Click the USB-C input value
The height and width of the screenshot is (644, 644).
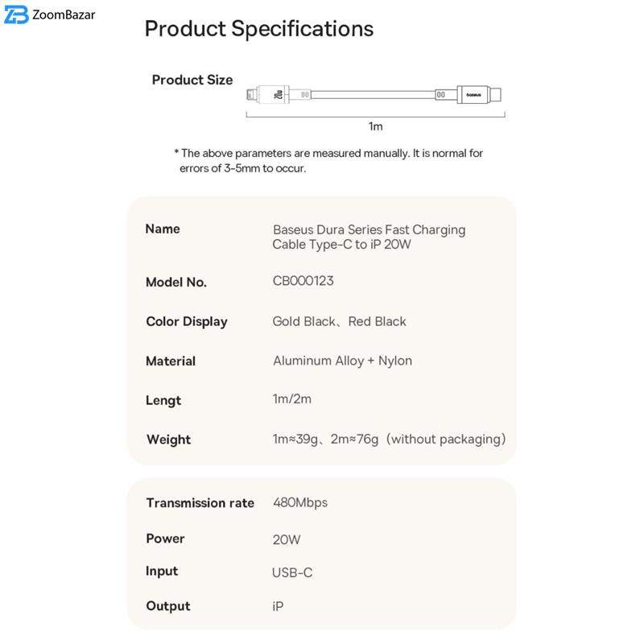tap(292, 572)
